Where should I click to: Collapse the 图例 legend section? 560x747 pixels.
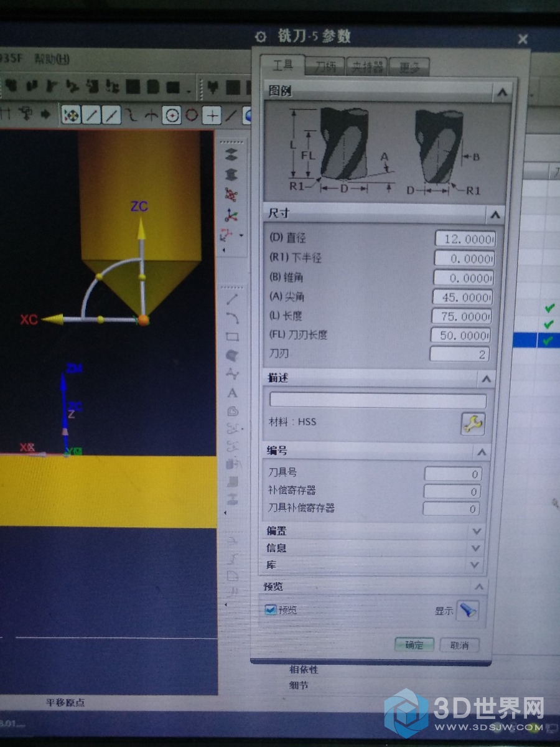[x=502, y=92]
